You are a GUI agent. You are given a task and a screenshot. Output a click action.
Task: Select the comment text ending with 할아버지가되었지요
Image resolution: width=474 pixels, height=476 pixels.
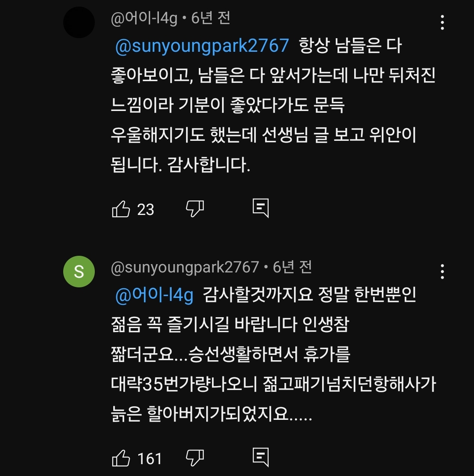pyautogui.click(x=273, y=354)
